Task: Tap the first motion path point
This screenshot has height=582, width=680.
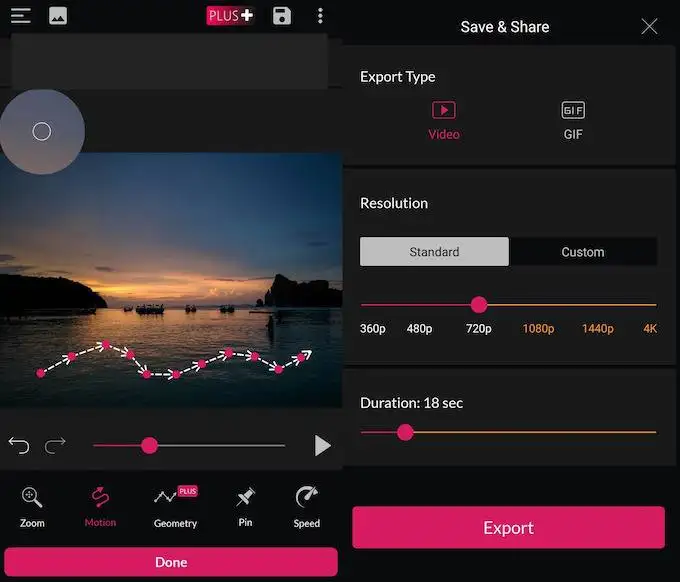Action: pos(41,373)
